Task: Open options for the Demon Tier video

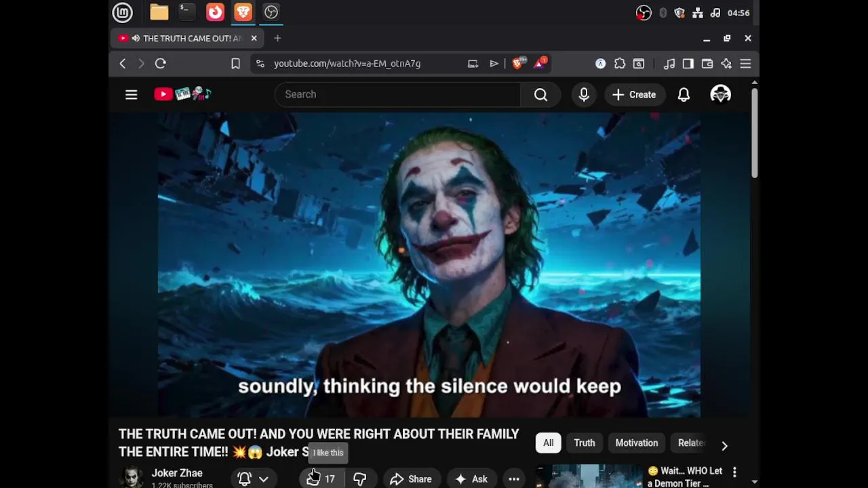Action: (734, 472)
